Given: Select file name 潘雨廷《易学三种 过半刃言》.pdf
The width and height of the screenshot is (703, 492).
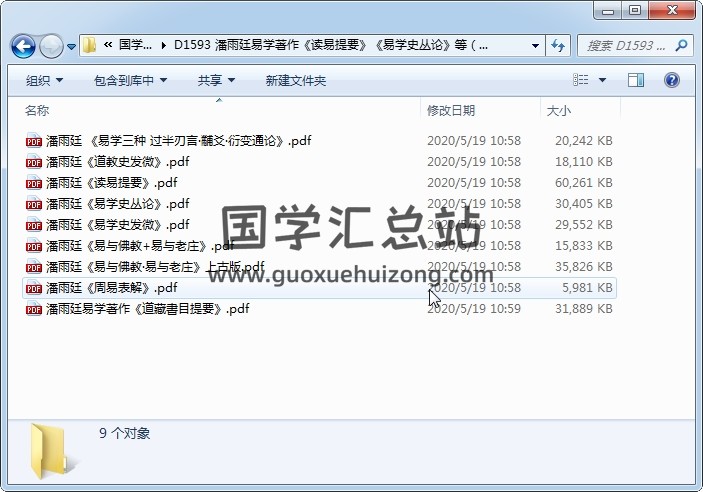Looking at the screenshot, I should 178,141.
